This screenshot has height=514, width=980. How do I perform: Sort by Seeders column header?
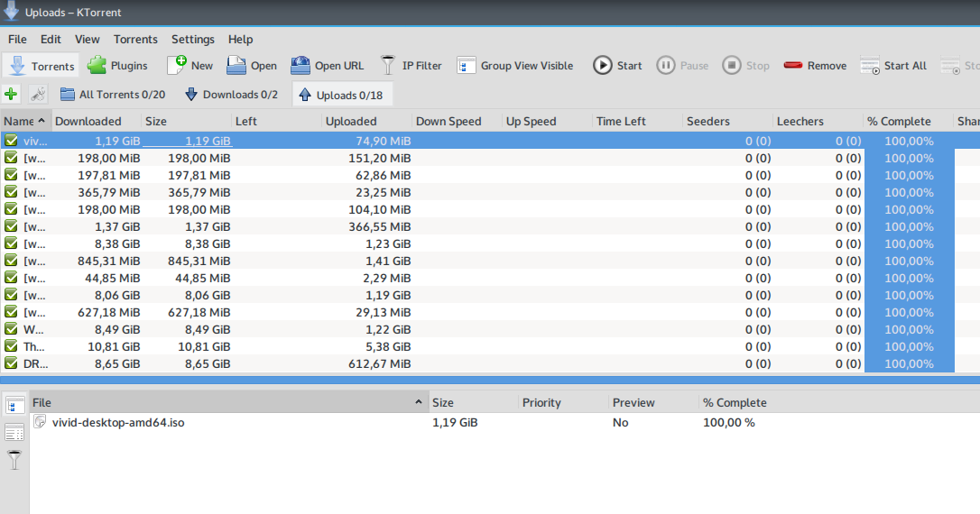pos(727,121)
